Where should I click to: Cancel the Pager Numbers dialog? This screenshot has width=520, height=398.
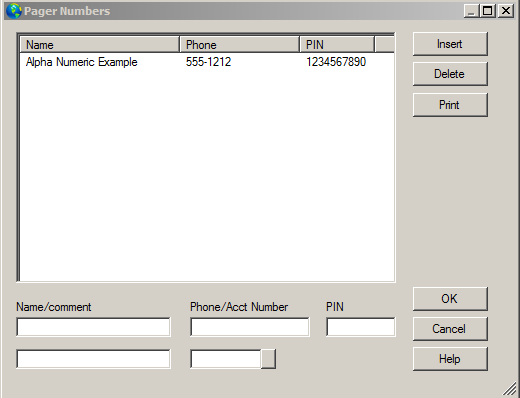(450, 329)
